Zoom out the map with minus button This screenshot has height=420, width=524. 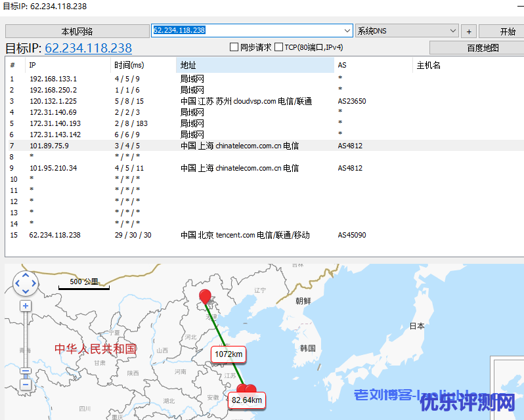tap(26, 384)
